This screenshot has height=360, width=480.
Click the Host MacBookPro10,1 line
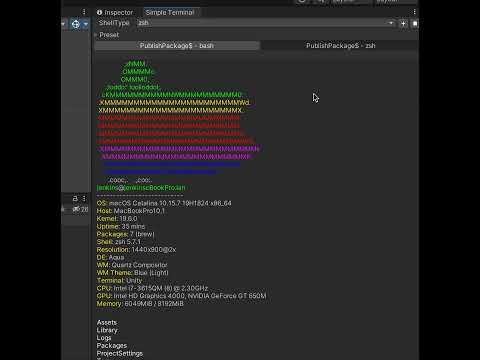[131, 211]
